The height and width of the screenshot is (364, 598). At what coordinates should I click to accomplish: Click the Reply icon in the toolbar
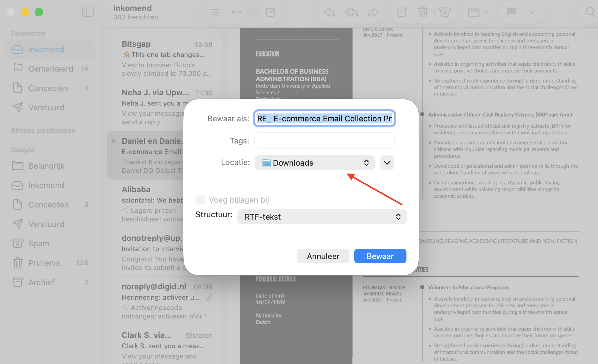(x=329, y=12)
